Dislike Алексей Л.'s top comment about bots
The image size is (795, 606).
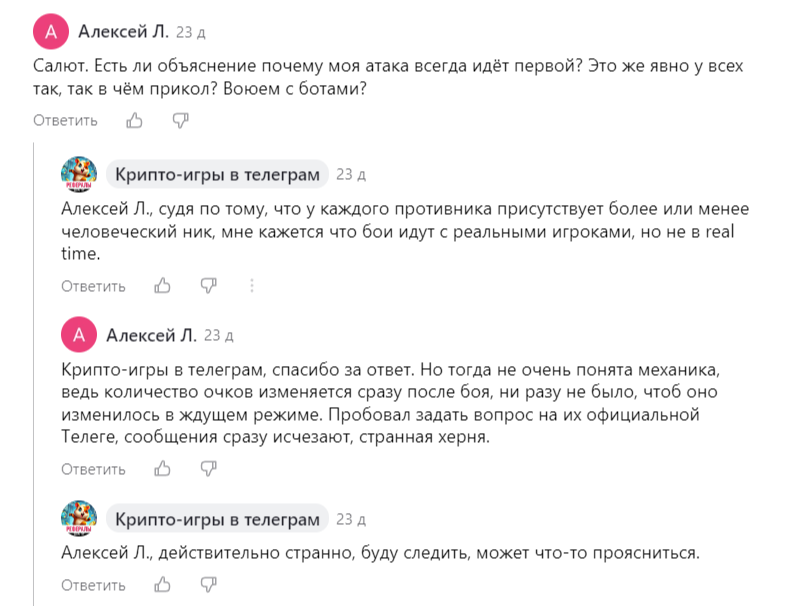point(180,121)
